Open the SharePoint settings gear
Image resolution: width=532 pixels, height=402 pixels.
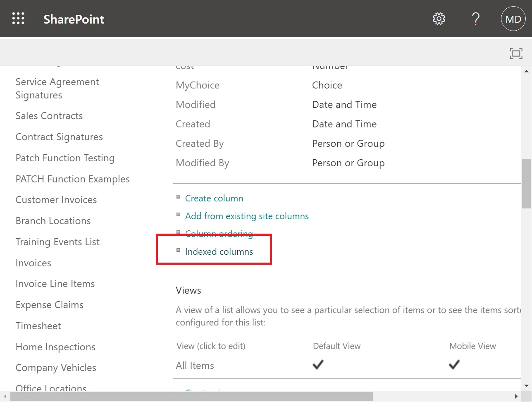[439, 18]
